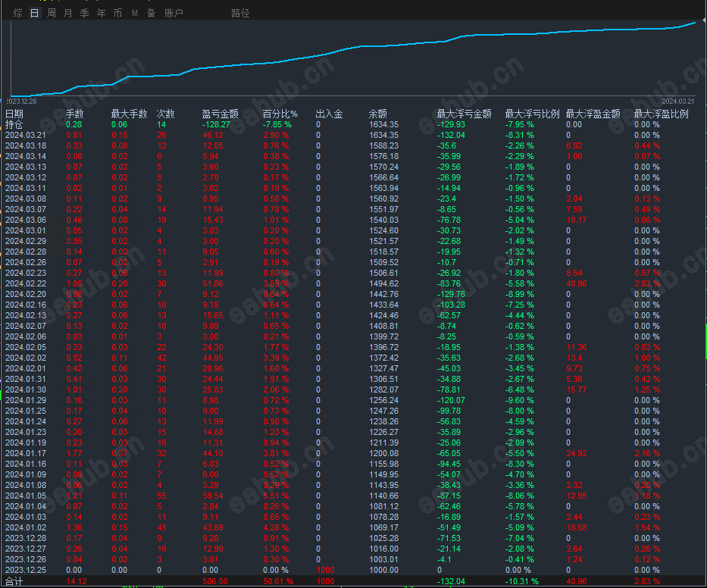The height and width of the screenshot is (588, 707).
Task: Open the 备 notes tab
Action: [151, 13]
